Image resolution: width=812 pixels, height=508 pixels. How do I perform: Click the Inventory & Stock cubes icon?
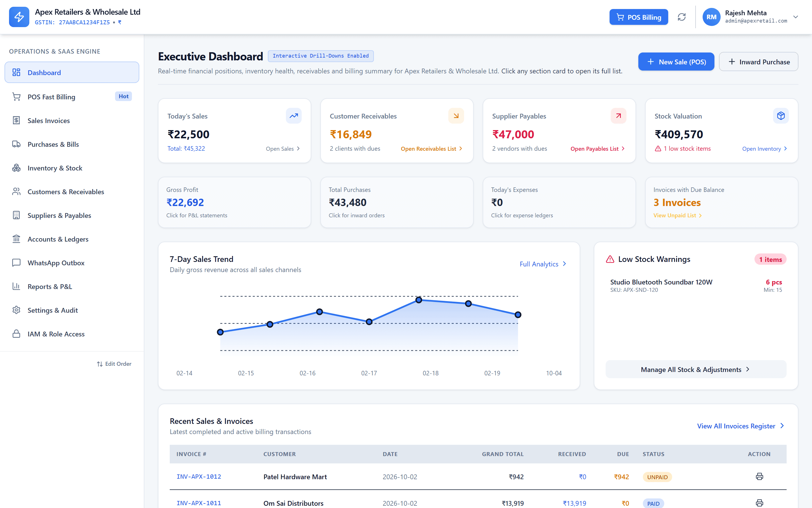[x=16, y=168]
